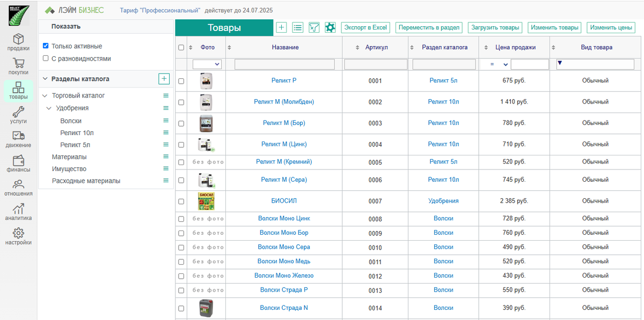Enable С разновидностями checkbox
This screenshot has width=644, height=320.
coord(46,58)
